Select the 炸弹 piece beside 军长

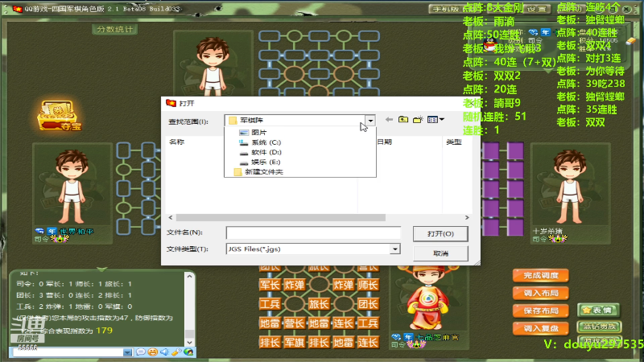point(295,285)
